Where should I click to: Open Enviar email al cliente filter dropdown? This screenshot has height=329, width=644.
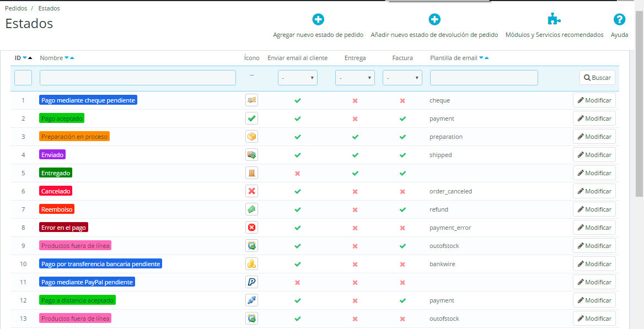298,78
